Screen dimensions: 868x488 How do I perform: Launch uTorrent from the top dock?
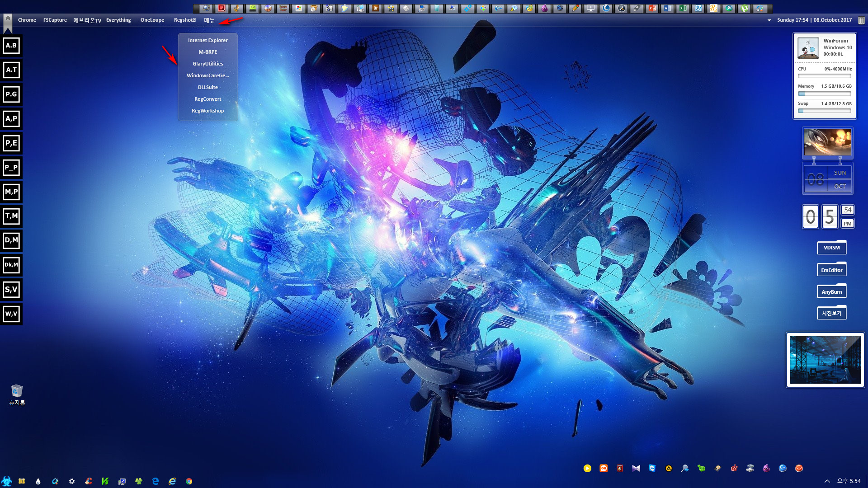pos(744,8)
